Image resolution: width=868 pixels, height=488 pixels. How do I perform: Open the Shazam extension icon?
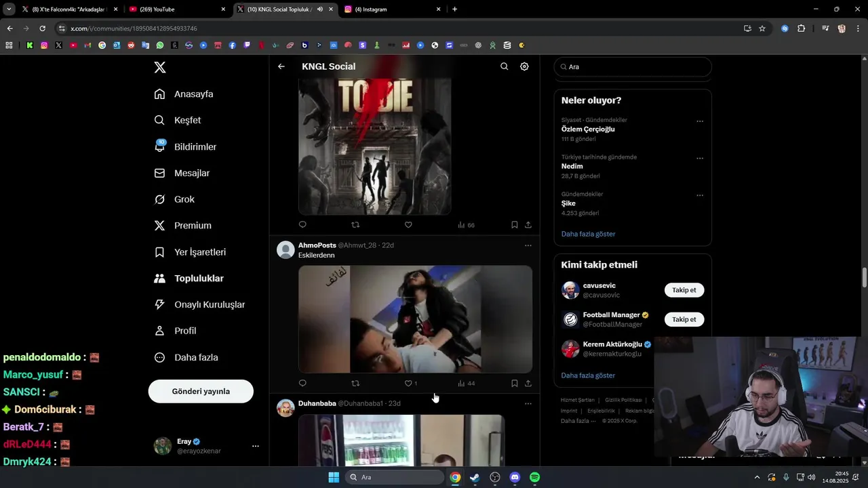[785, 28]
